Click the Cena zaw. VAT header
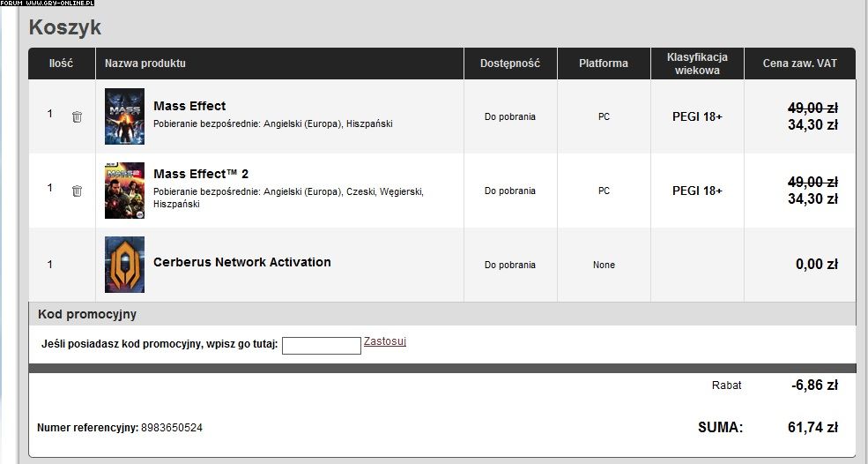 point(800,64)
